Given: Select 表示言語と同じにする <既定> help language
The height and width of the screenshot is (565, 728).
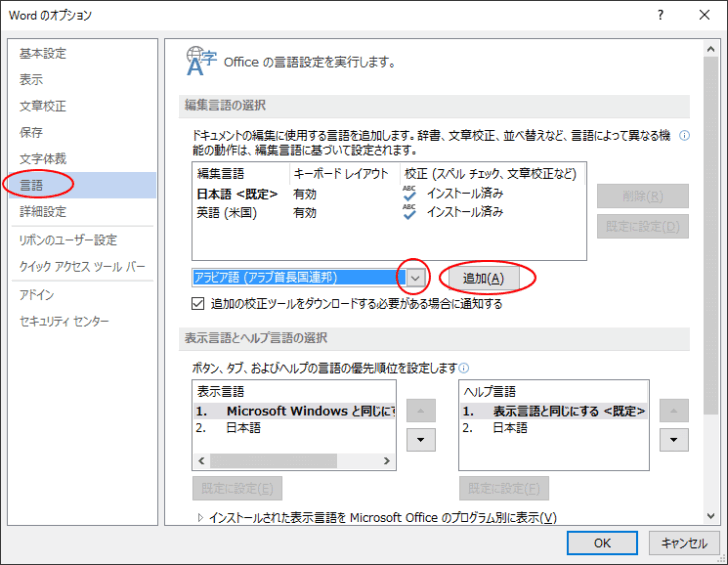Looking at the screenshot, I should click(554, 411).
